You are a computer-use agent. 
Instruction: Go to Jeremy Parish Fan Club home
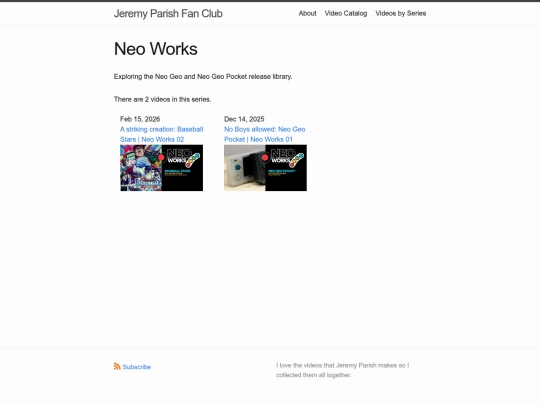168,13
